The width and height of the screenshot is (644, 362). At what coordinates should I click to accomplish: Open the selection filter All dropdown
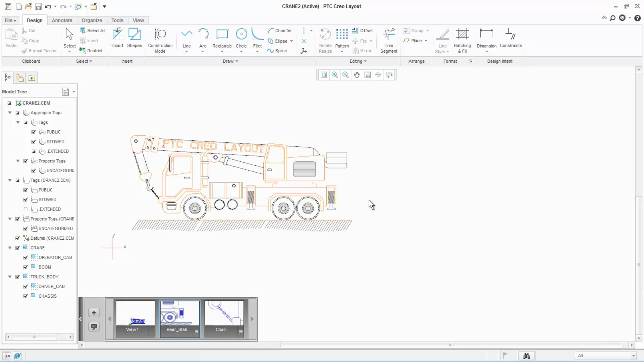[x=634, y=356]
